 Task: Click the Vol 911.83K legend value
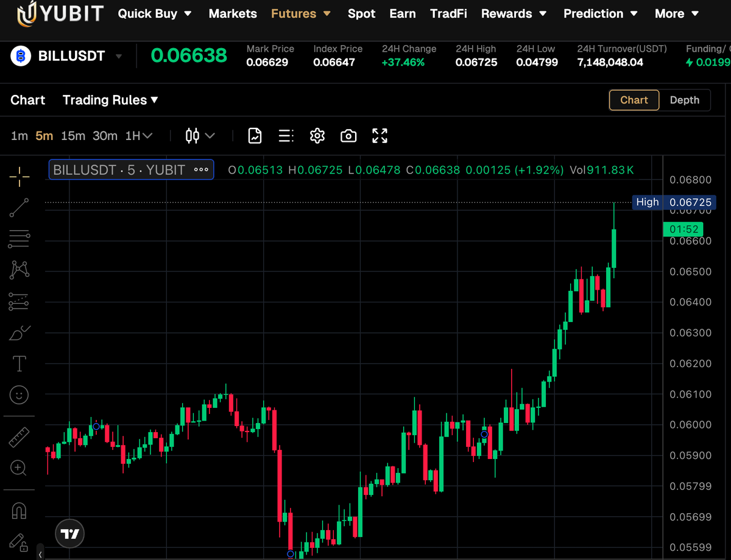coord(602,170)
